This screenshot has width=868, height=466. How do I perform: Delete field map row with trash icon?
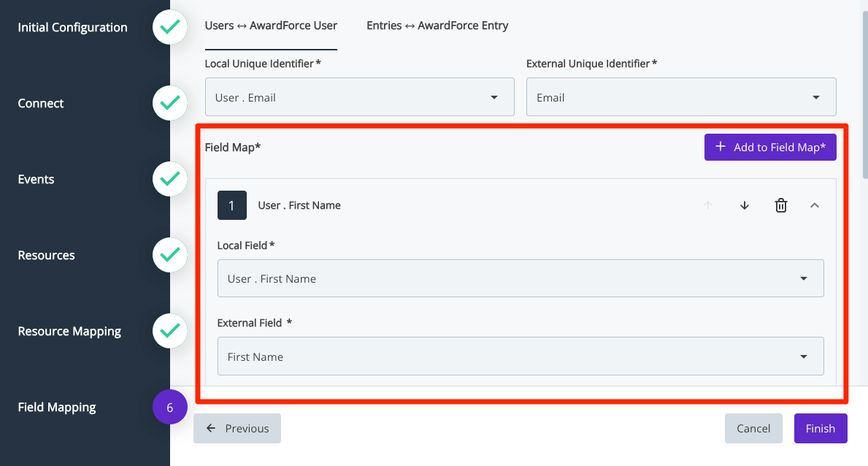click(x=780, y=205)
